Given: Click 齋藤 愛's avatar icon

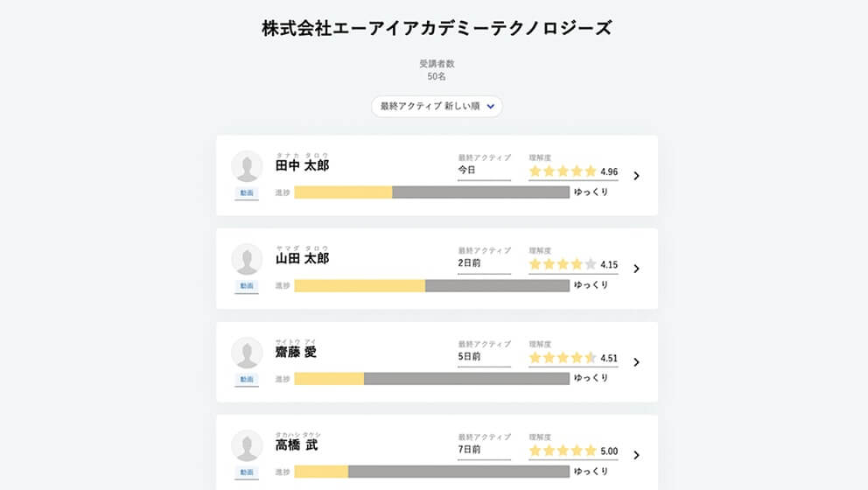Looking at the screenshot, I should point(247,353).
